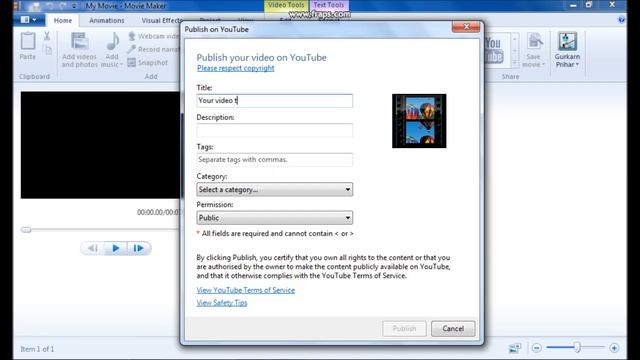Click the Paste clipboard icon
The image size is (640, 360).
28,41
